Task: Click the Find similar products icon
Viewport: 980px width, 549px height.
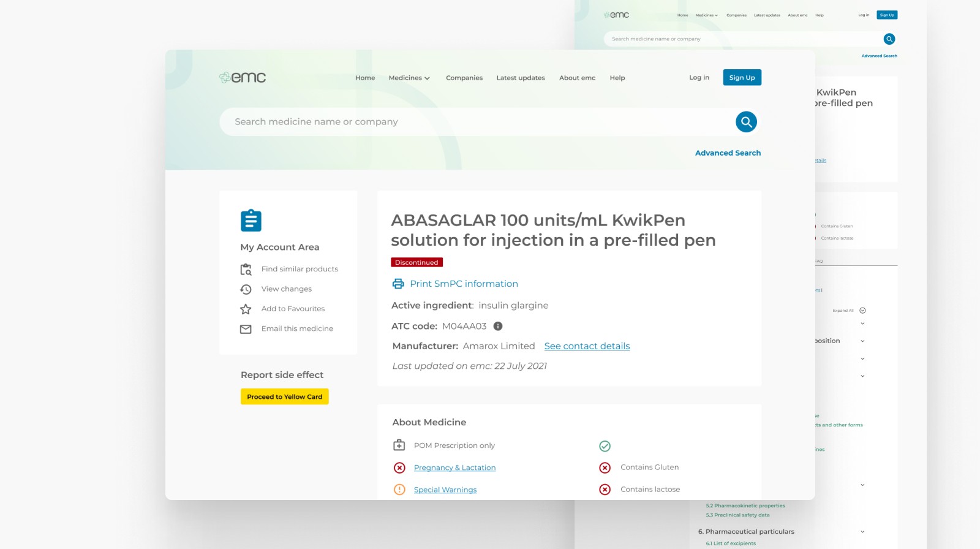Action: [x=246, y=270]
